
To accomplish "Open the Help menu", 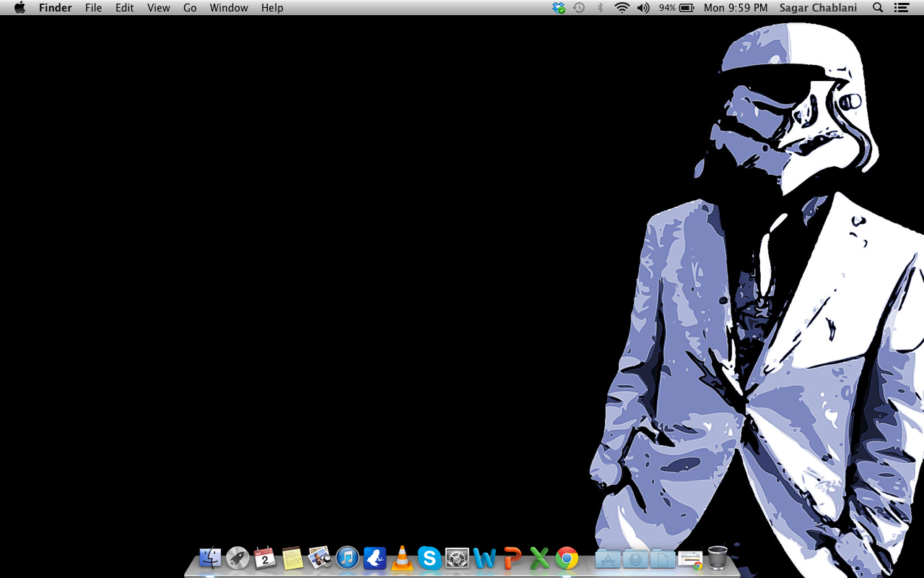I will tap(272, 8).
